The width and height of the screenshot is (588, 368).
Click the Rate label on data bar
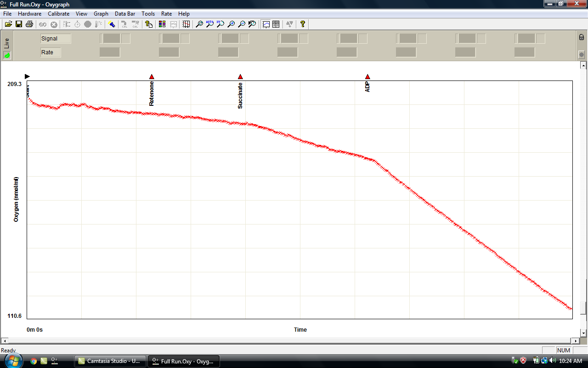pos(51,52)
